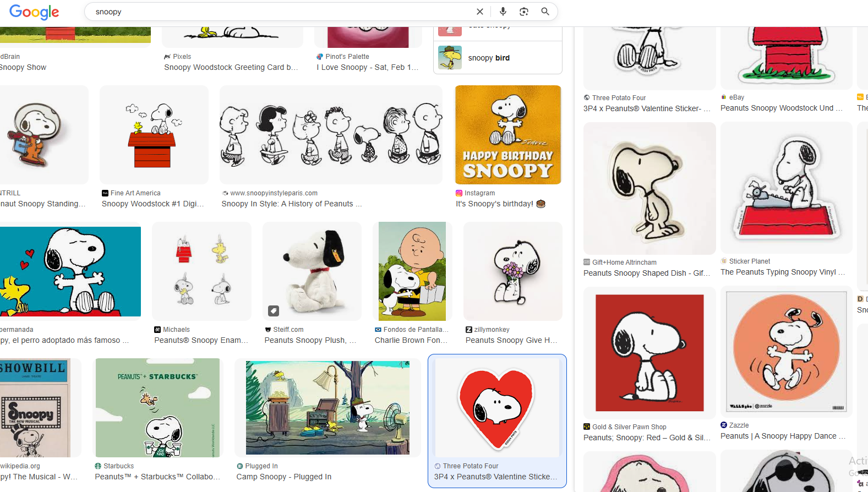
Task: Select the astronaut Snoopy pin thumbnail
Action: coord(44,135)
